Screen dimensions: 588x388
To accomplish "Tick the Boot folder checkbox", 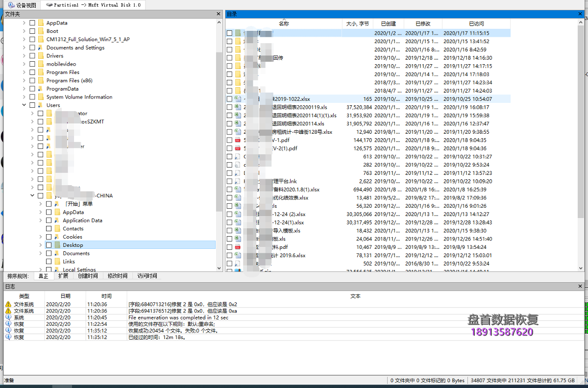I will pyautogui.click(x=32, y=31).
